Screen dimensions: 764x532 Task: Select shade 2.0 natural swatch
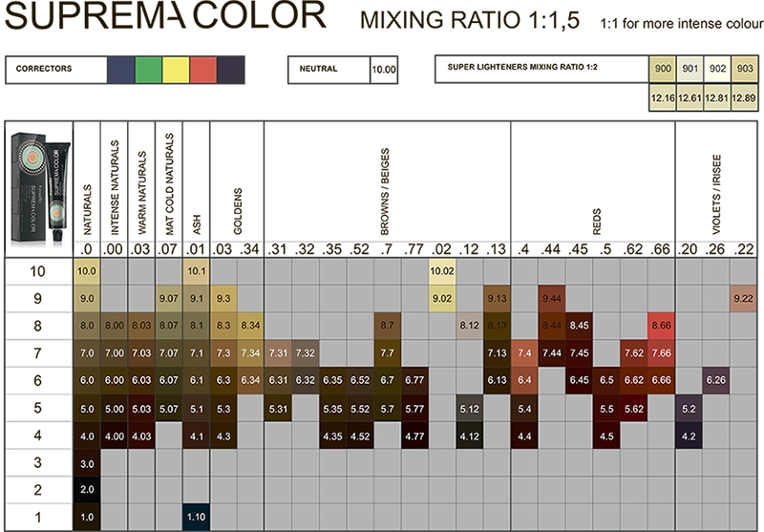[x=87, y=490]
